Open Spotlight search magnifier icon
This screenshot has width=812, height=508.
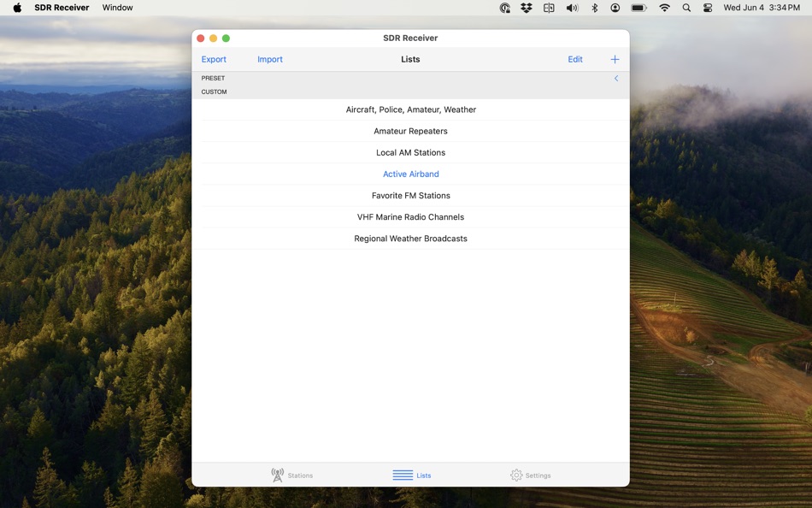(x=686, y=8)
